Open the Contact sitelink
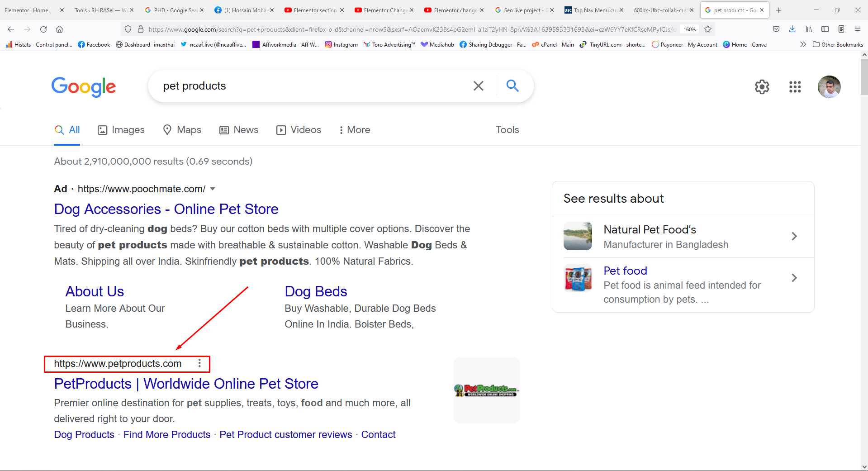 tap(378, 435)
